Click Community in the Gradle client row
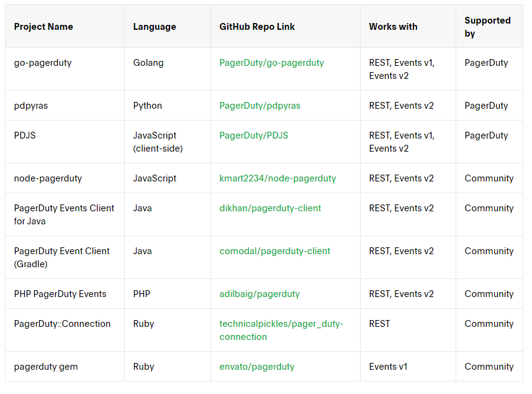This screenshot has width=532, height=394. [x=489, y=251]
